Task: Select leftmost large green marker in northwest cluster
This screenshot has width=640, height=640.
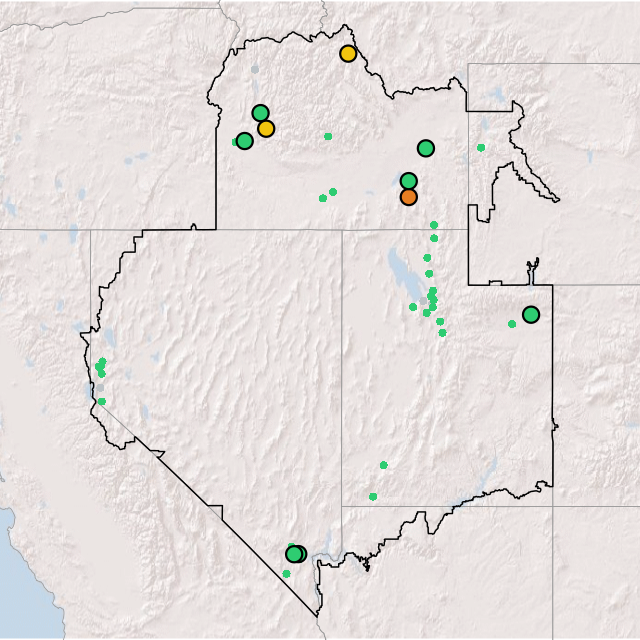Action: pyautogui.click(x=244, y=141)
